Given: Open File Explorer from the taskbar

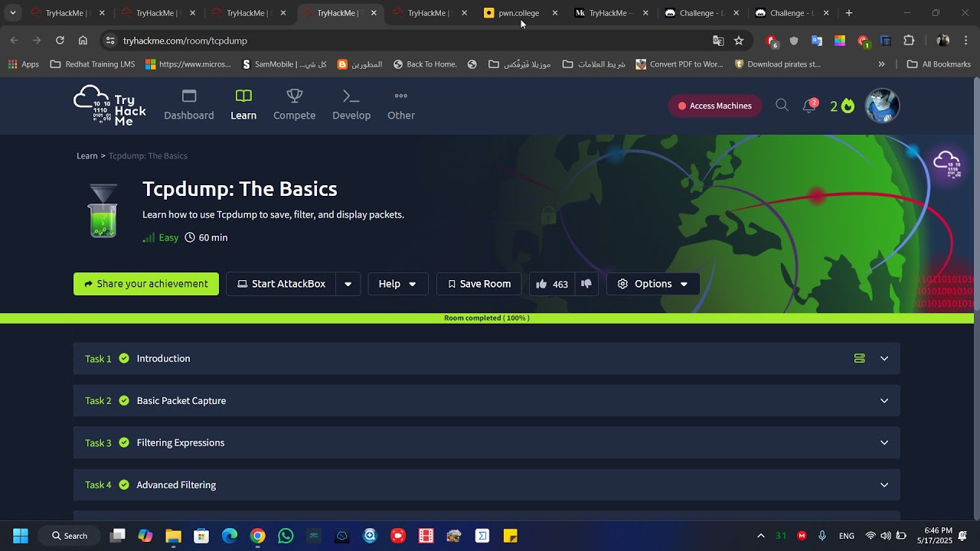Looking at the screenshot, I should click(173, 536).
